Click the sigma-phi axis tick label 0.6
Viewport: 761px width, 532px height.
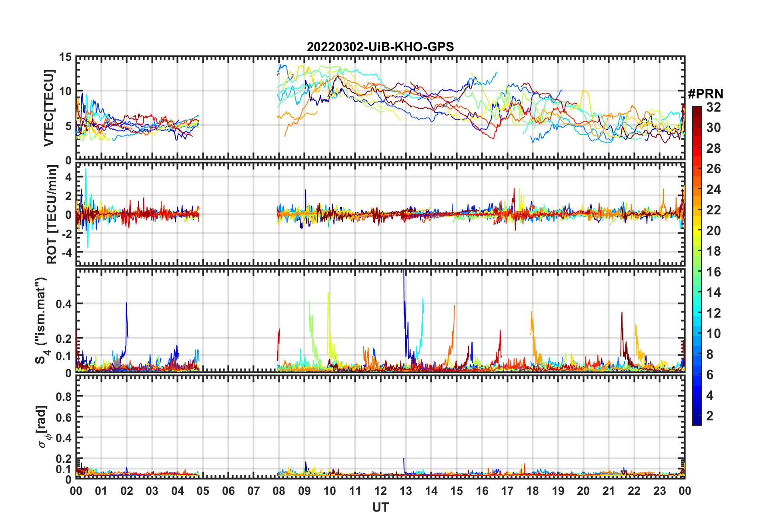coord(64,417)
